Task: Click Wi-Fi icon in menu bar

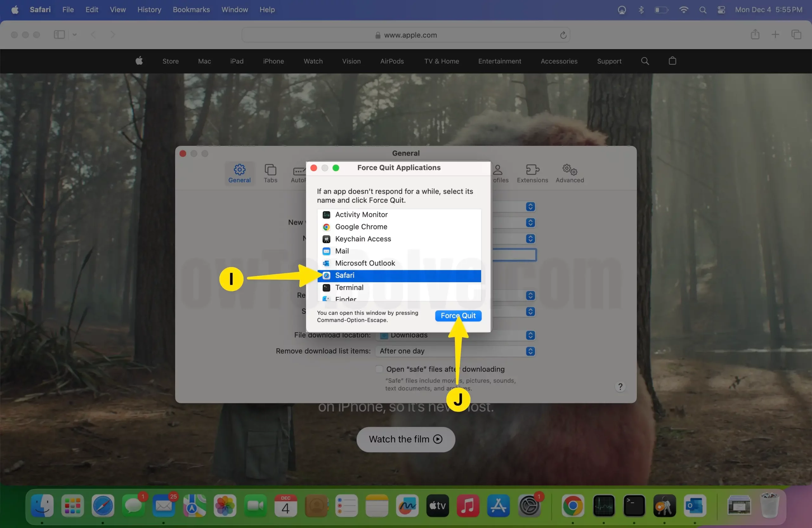Action: pyautogui.click(x=683, y=10)
